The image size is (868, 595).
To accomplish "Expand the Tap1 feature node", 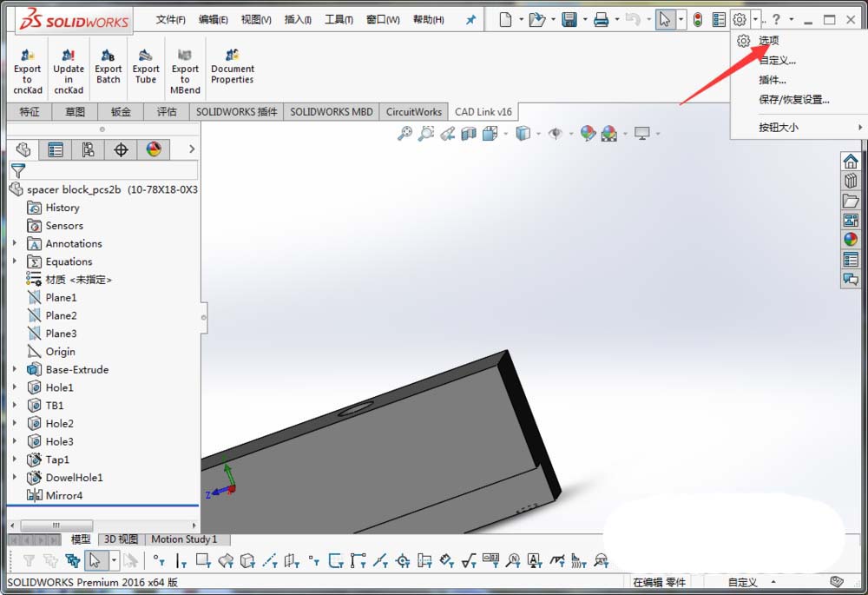I will click(15, 459).
